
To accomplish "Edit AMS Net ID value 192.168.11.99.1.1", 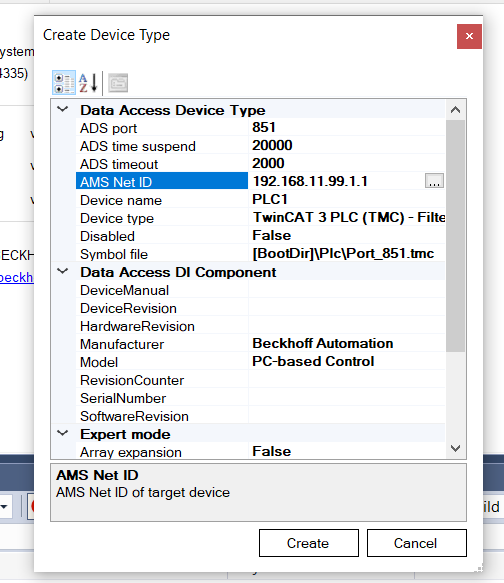I will click(x=336, y=181).
